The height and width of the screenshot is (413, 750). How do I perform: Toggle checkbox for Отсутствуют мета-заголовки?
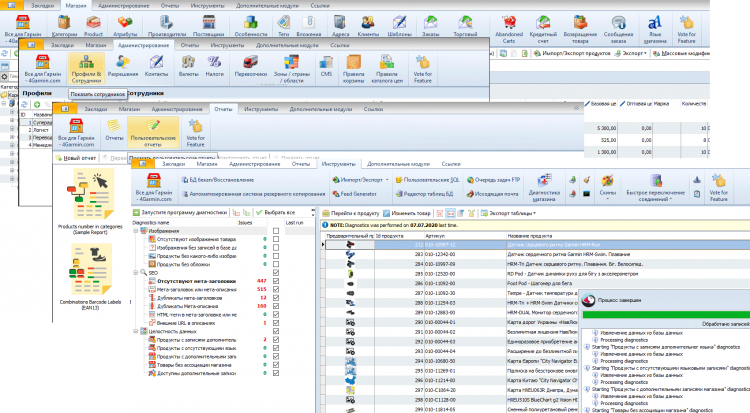coord(276,281)
